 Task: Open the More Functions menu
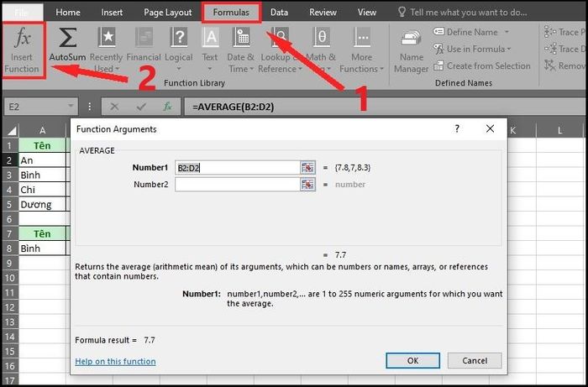(x=362, y=50)
